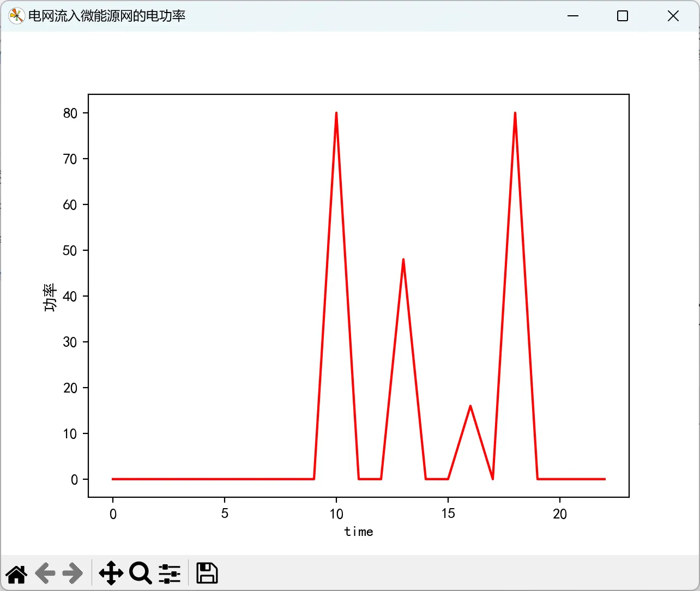Image resolution: width=700 pixels, height=591 pixels.
Task: Reset the plot to the original home view
Action: click(x=16, y=574)
